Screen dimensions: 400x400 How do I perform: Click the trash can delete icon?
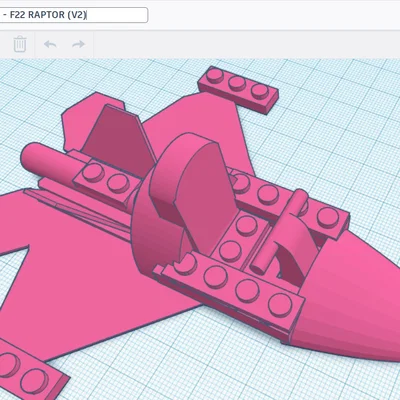coord(20,44)
